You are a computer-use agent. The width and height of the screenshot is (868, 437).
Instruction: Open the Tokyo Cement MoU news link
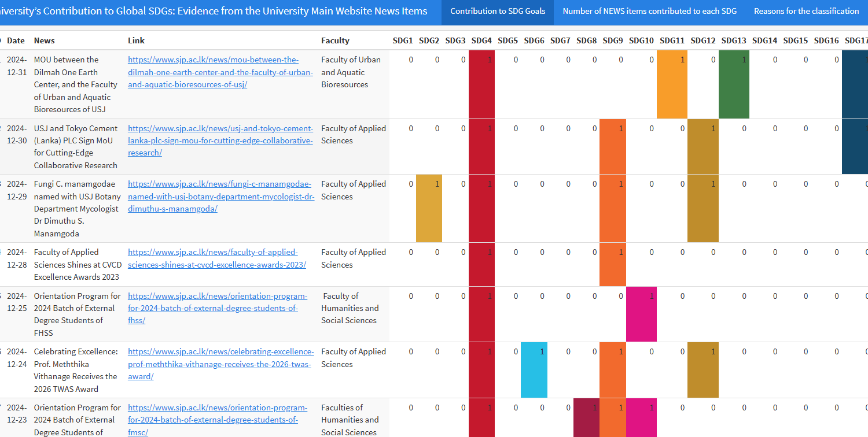pos(220,140)
